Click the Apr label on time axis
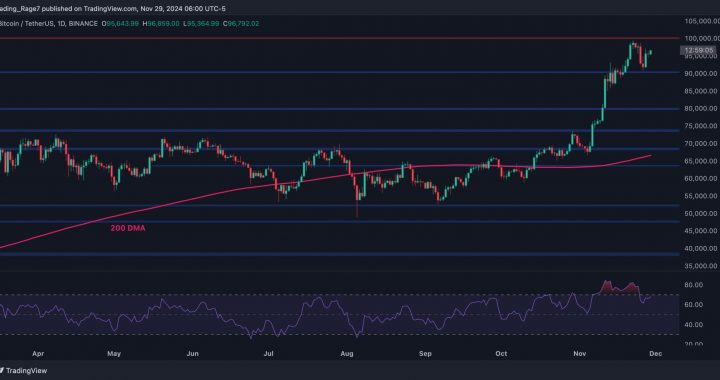Screen dimensions: 720x380 pyautogui.click(x=39, y=354)
